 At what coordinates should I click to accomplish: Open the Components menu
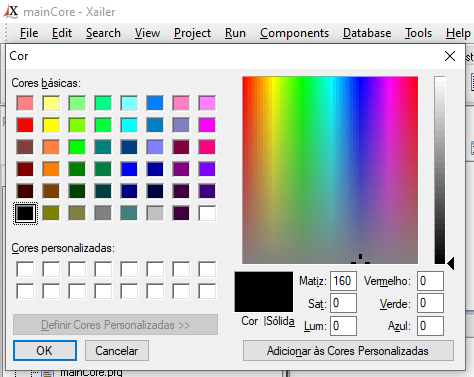tap(294, 33)
